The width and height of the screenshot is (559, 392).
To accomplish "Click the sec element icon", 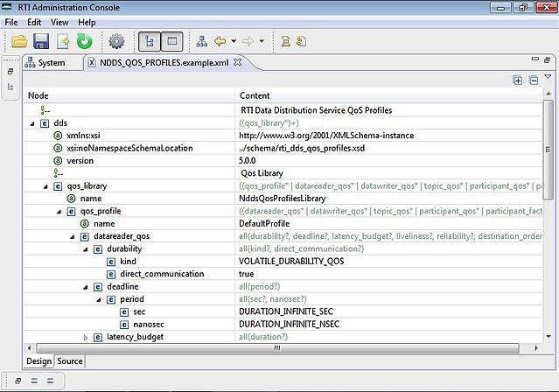I will pos(124,312).
